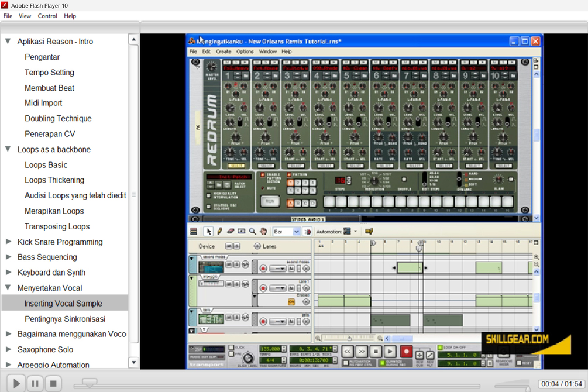Open the Transposing Loops lesson
Viewport: 588px width, 392px height.
click(x=57, y=226)
